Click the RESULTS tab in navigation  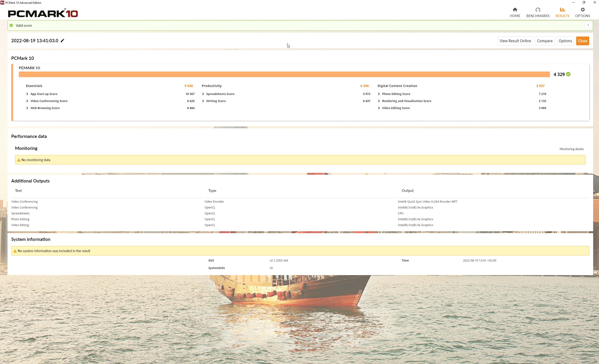[x=562, y=12]
